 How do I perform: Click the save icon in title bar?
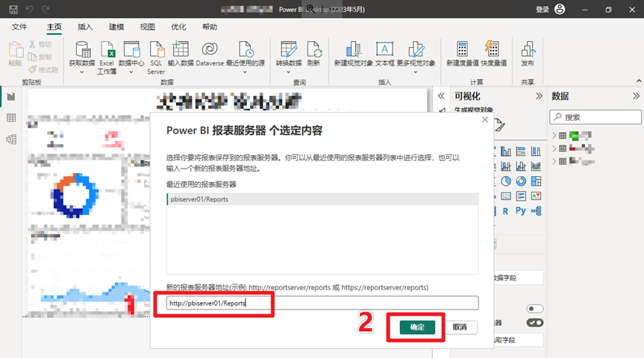tap(13, 10)
